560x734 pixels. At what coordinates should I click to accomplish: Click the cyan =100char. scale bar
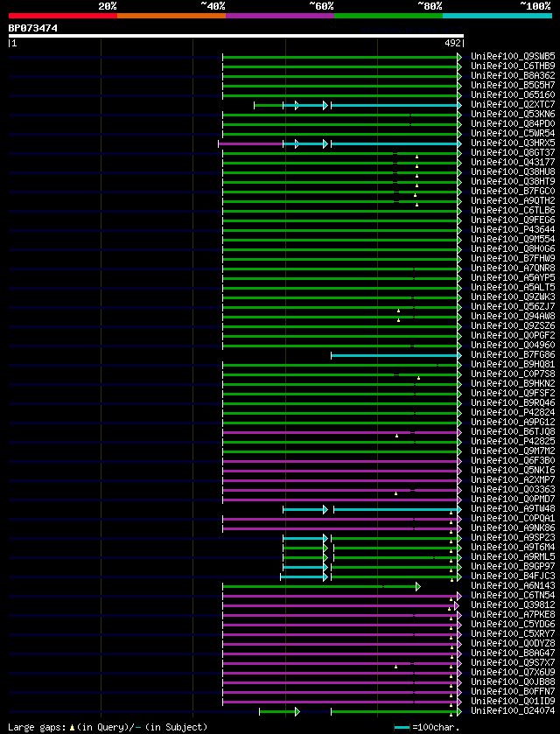(402, 728)
